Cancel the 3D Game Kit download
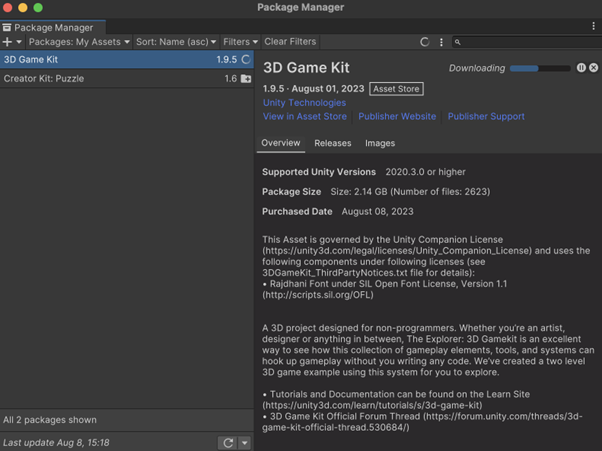 [x=594, y=68]
